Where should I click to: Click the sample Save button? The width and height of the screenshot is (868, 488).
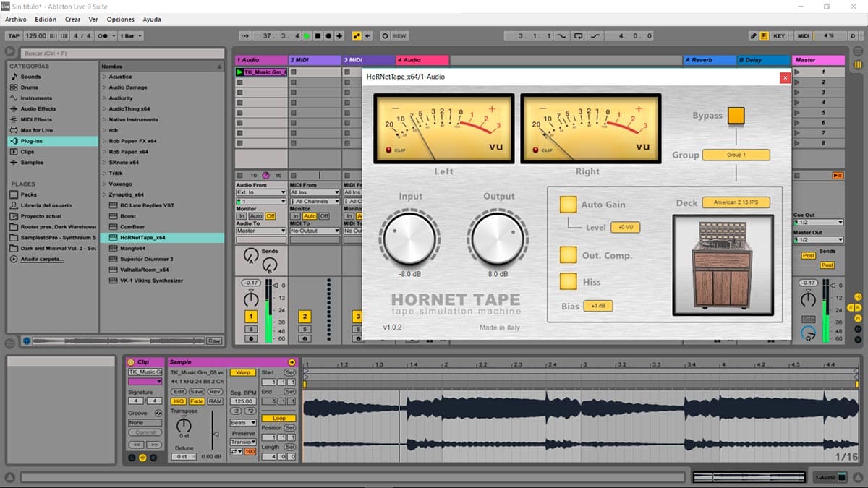197,392
